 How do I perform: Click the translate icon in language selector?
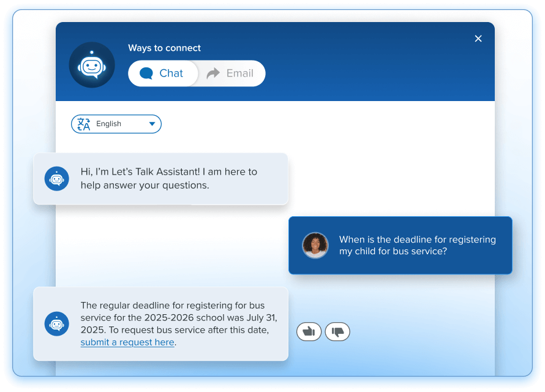(83, 124)
